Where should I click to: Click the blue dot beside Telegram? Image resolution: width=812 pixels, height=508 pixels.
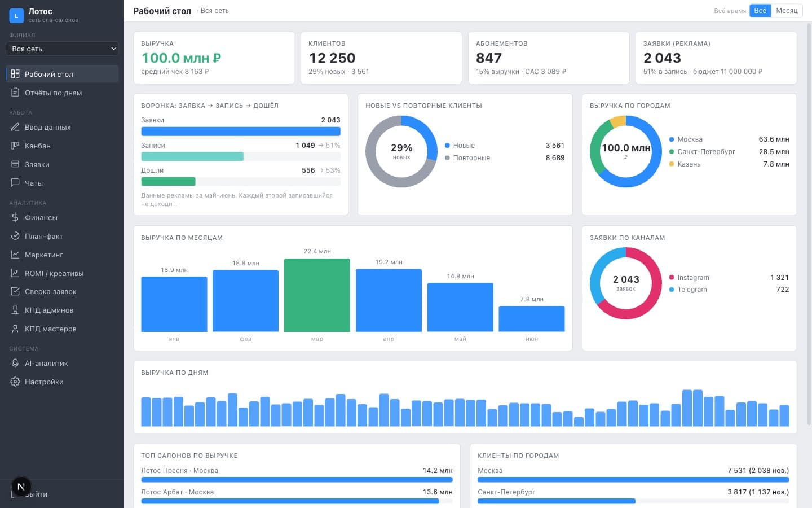(672, 290)
